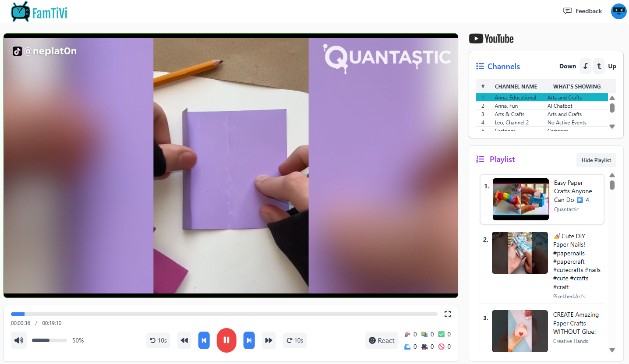
Task: Open the React emoji picker
Action: (382, 340)
